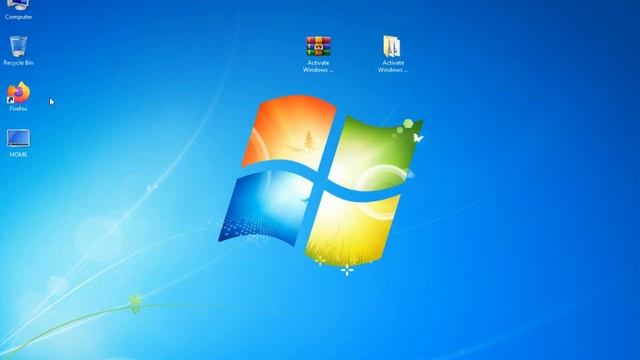Click the 'Computer' label text
Image resolution: width=640 pixels, height=360 pixels.
click(18, 17)
